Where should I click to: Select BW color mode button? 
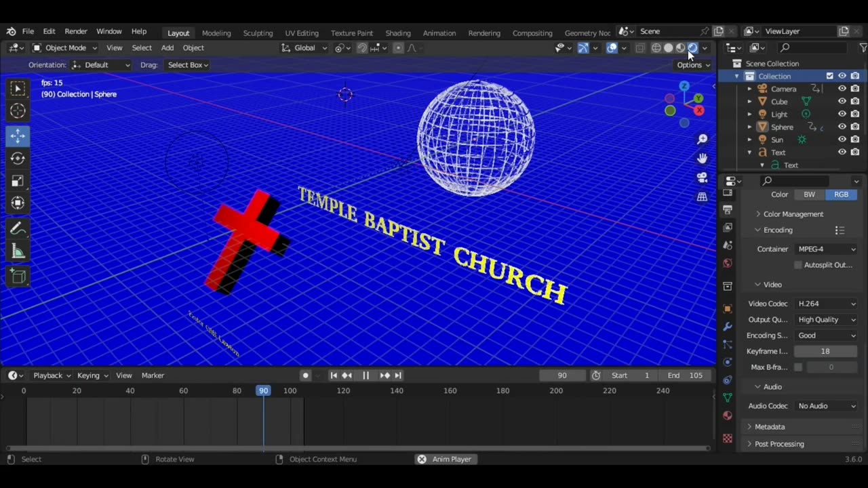pos(810,195)
